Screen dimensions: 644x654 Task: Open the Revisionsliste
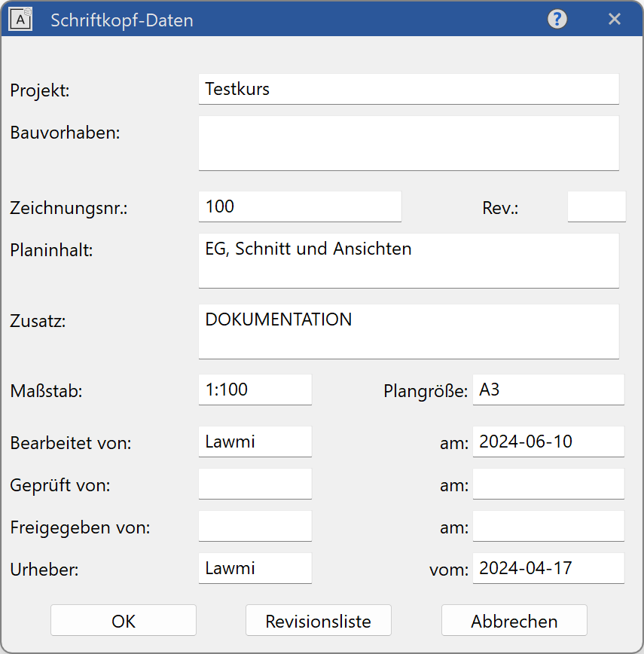pyautogui.click(x=318, y=621)
